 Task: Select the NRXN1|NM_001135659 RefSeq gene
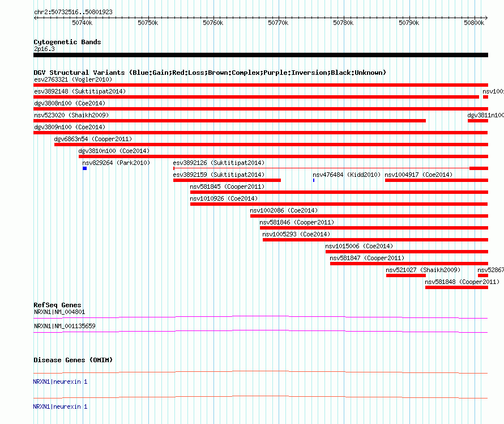[65, 326]
